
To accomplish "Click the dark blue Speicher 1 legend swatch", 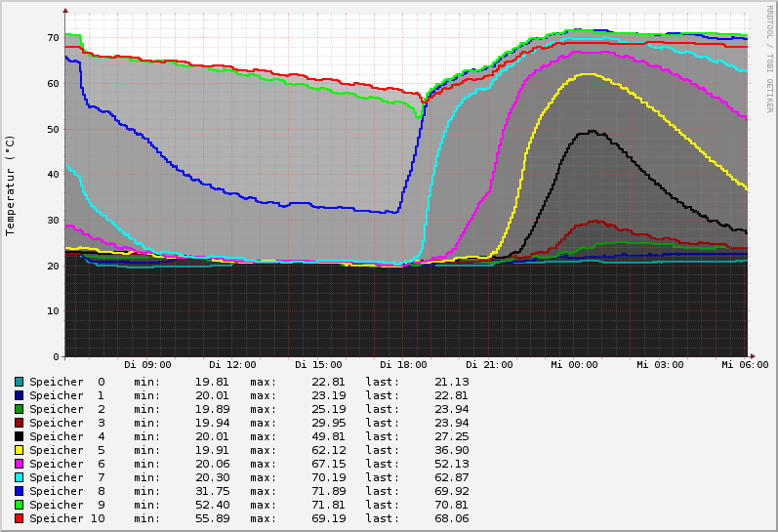I will click(19, 395).
